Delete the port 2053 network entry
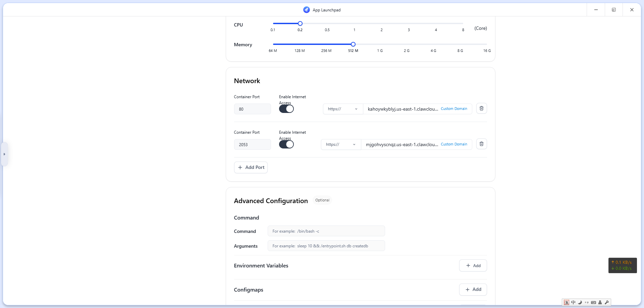This screenshot has width=644, height=308. click(x=481, y=144)
